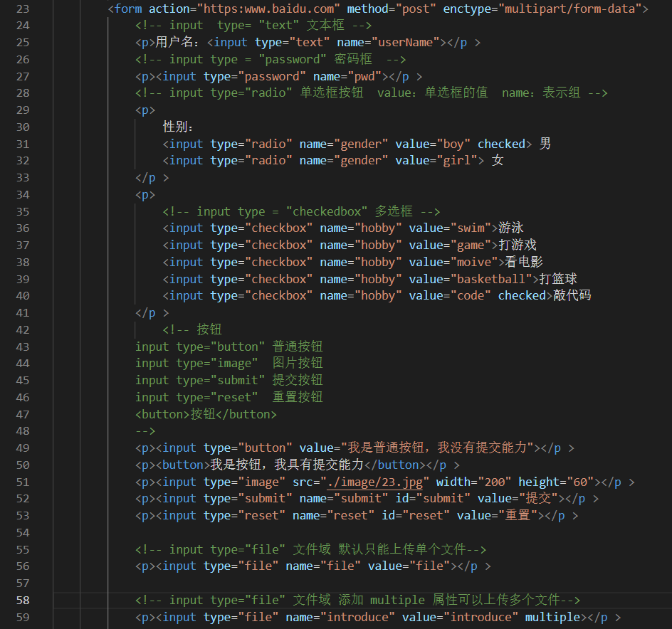Click the "multipart/form-data" enctype value
Image resolution: width=672 pixels, height=629 pixels.
tap(565, 9)
